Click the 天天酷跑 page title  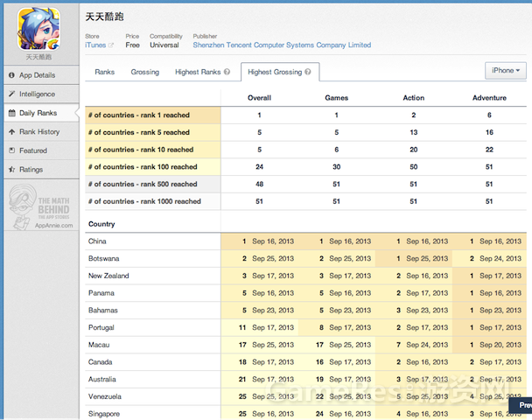coord(104,17)
